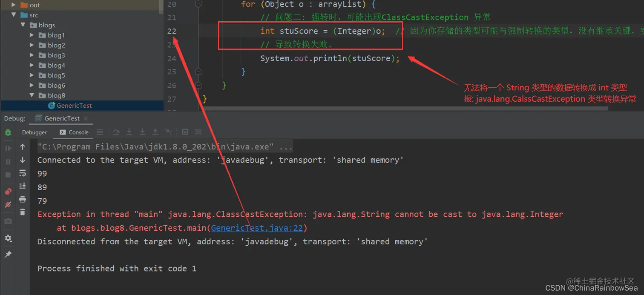
Task: Switch to the Debugger tab
Action: (x=34, y=132)
